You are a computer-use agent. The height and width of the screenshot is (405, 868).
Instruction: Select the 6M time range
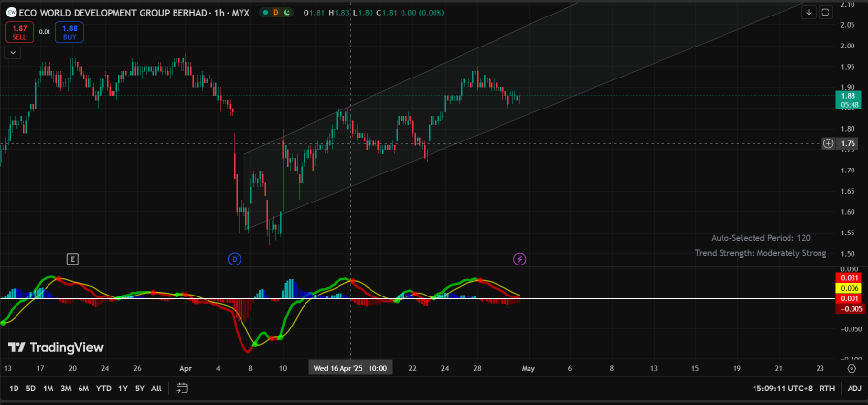pyautogui.click(x=83, y=389)
